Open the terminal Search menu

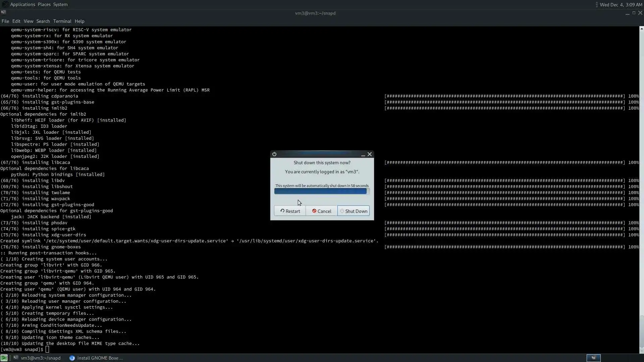43,21
